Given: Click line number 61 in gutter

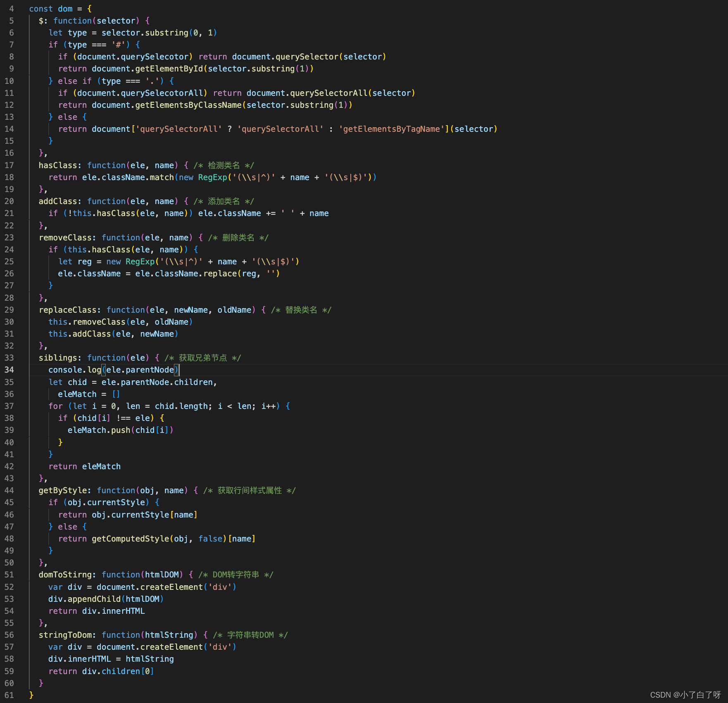Looking at the screenshot, I should click(x=9, y=695).
